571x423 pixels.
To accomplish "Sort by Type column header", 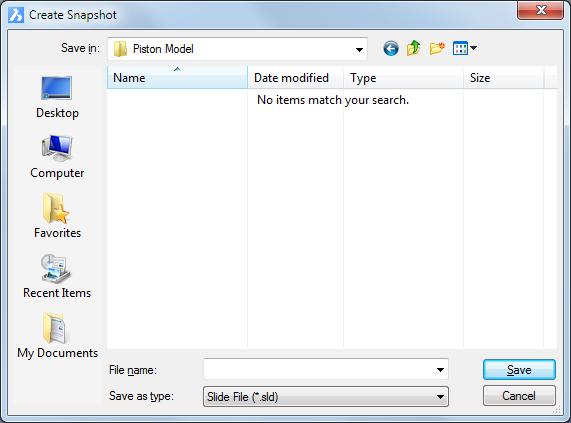I will click(x=403, y=78).
